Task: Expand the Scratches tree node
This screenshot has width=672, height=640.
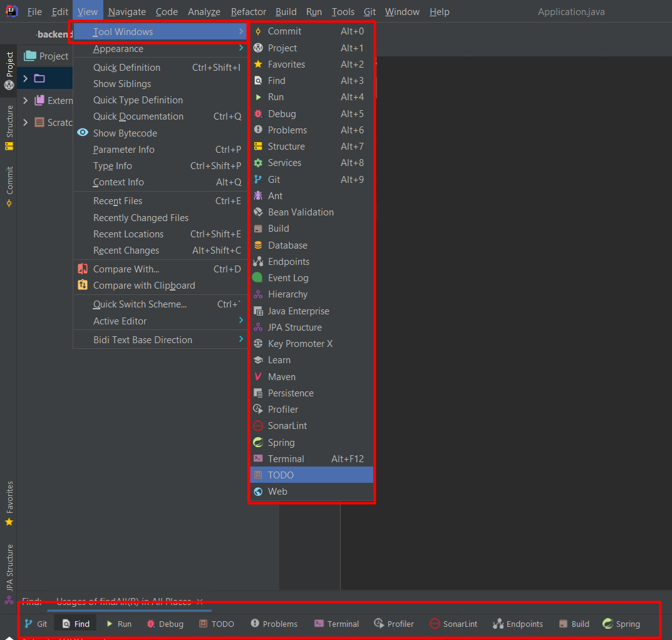Action: point(25,122)
